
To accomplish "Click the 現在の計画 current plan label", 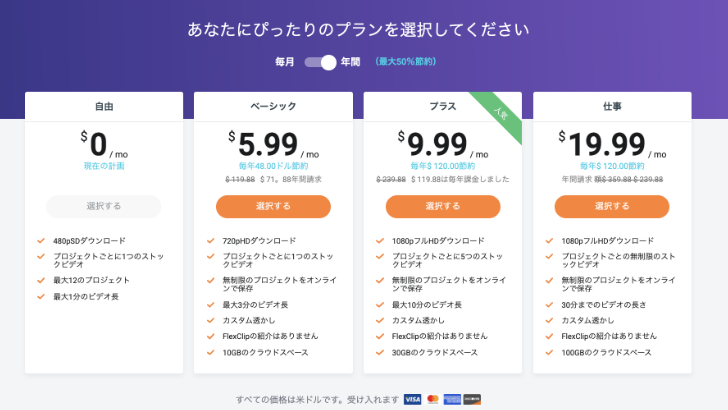I will click(x=104, y=166).
